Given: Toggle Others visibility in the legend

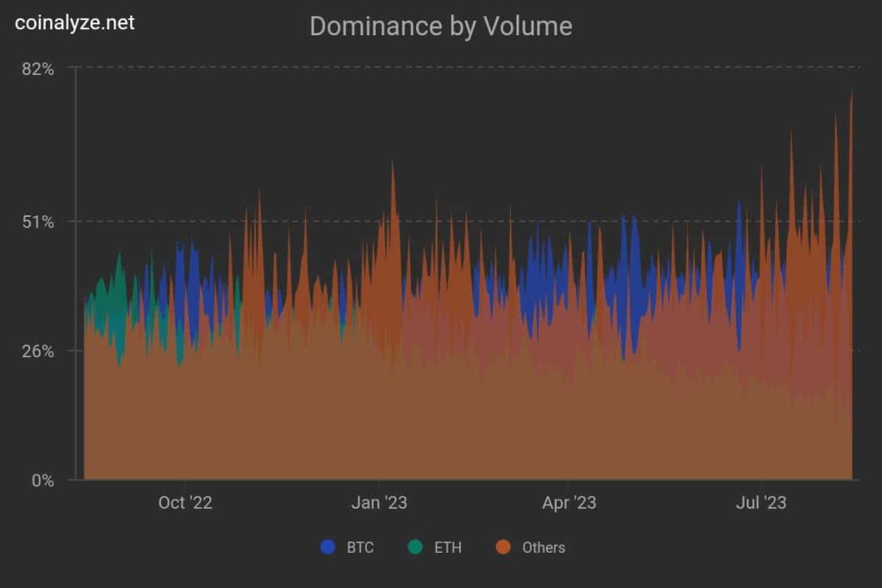Looking at the screenshot, I should [x=530, y=548].
